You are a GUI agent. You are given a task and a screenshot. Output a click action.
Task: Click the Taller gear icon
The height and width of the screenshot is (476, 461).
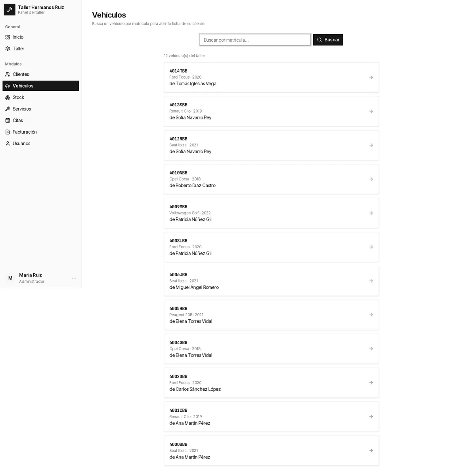coord(8,49)
